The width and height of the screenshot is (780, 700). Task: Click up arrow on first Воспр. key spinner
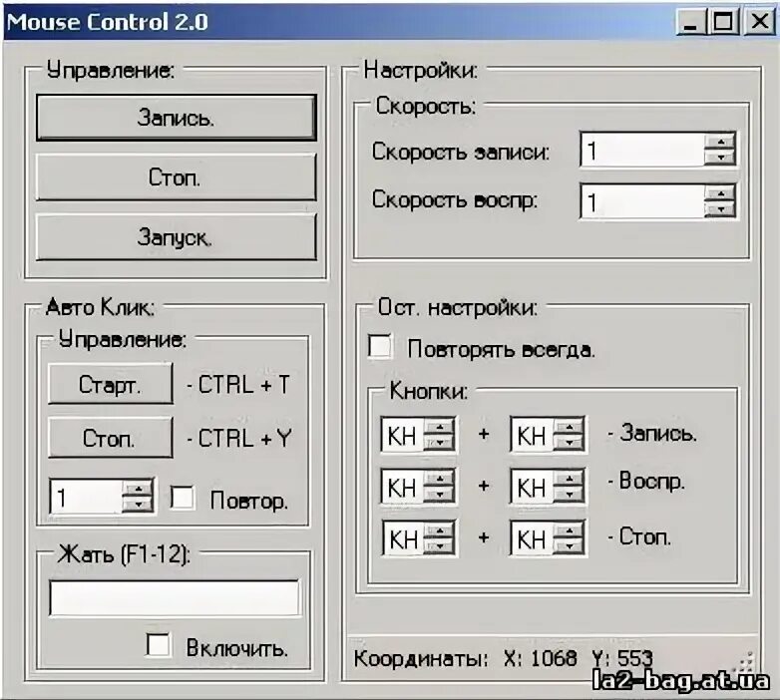pyautogui.click(x=439, y=479)
